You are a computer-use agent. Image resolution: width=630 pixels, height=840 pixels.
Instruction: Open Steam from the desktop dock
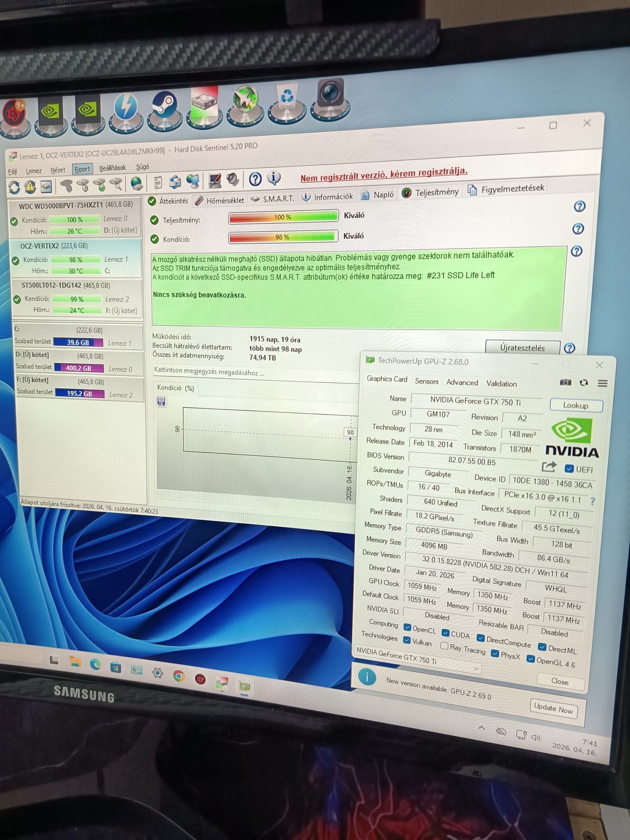pos(164,110)
